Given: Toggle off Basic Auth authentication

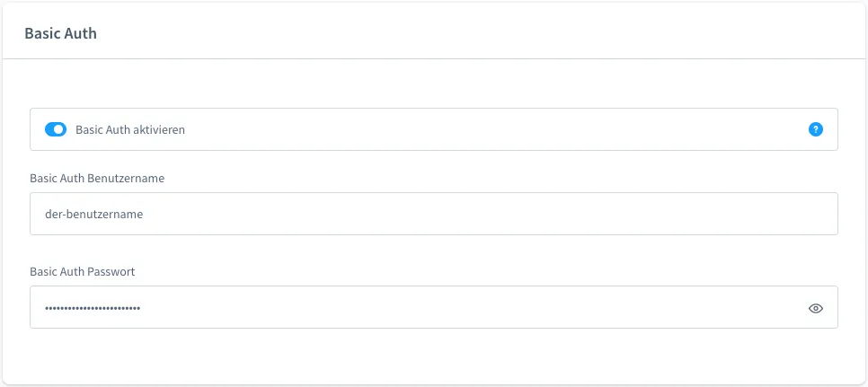Looking at the screenshot, I should 56,129.
